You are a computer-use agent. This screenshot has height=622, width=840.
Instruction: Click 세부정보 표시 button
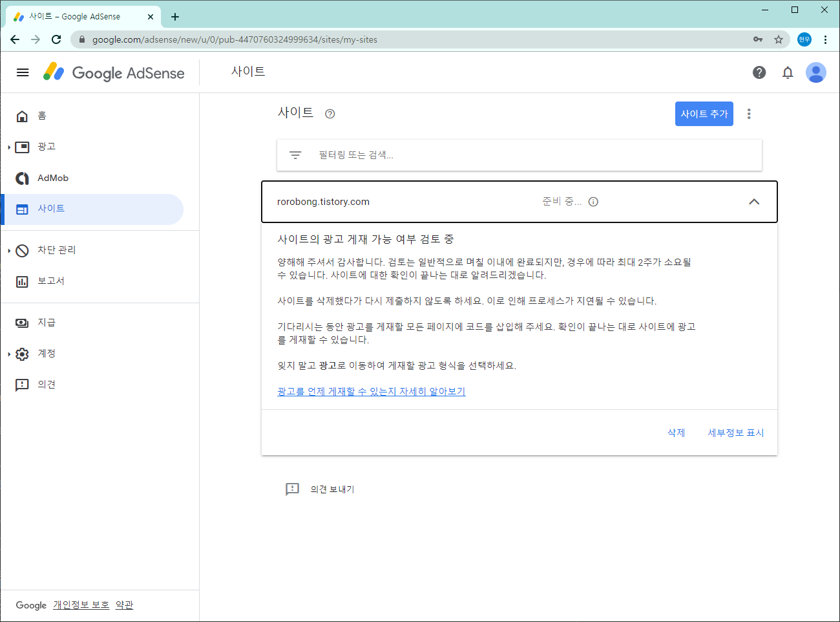click(736, 433)
